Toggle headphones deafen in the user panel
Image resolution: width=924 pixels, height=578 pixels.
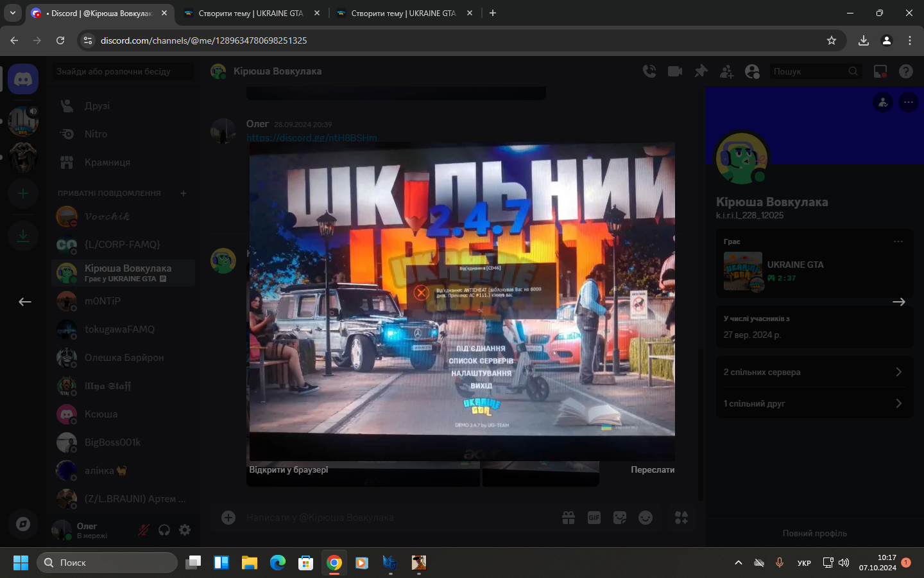[x=164, y=530]
